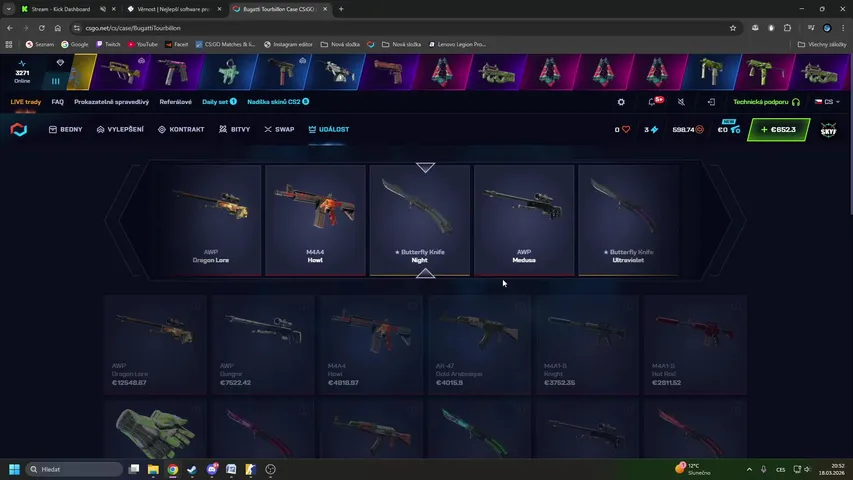
Task: Open the BITVY battles menu
Action: click(234, 130)
